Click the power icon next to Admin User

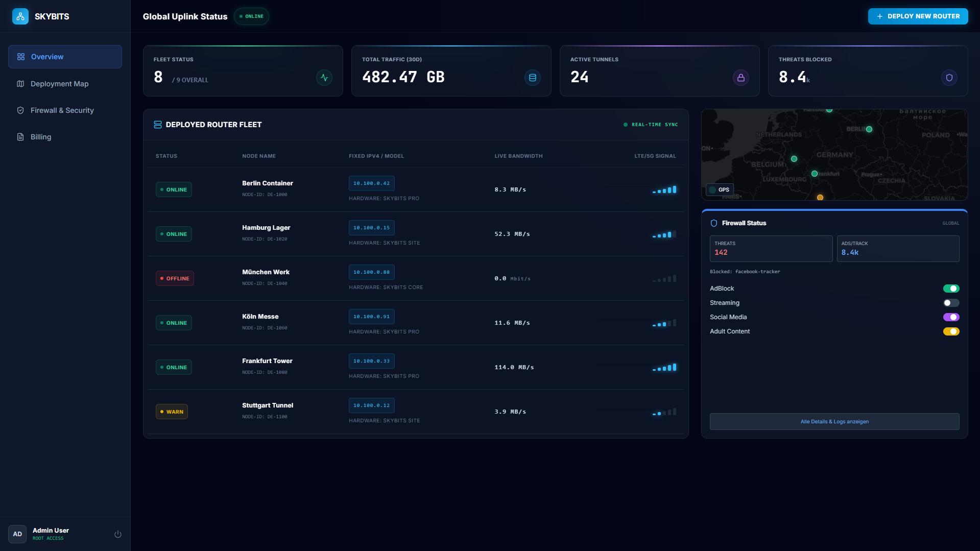117,534
